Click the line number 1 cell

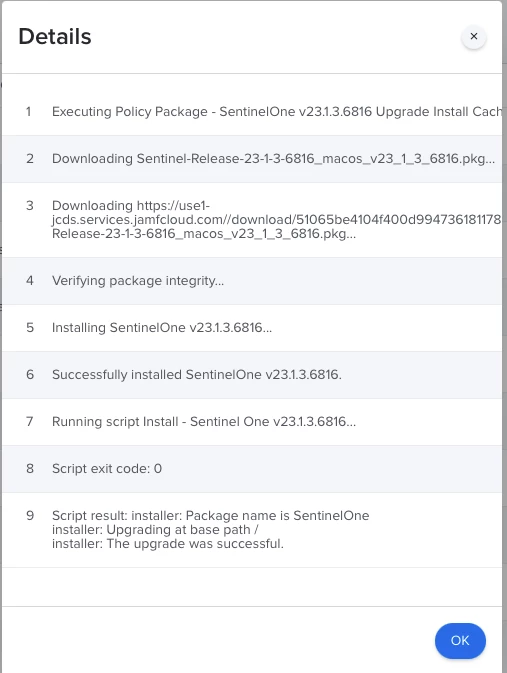(28, 112)
